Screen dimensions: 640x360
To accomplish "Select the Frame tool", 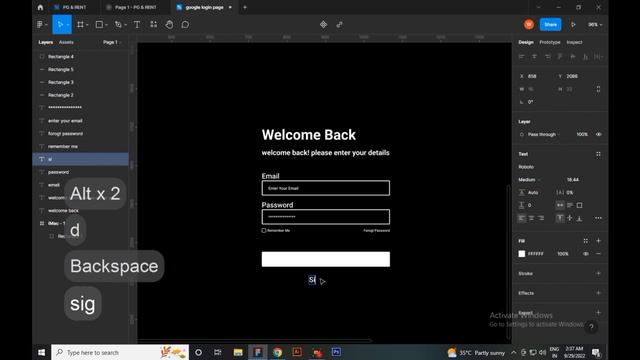I will tap(80, 24).
